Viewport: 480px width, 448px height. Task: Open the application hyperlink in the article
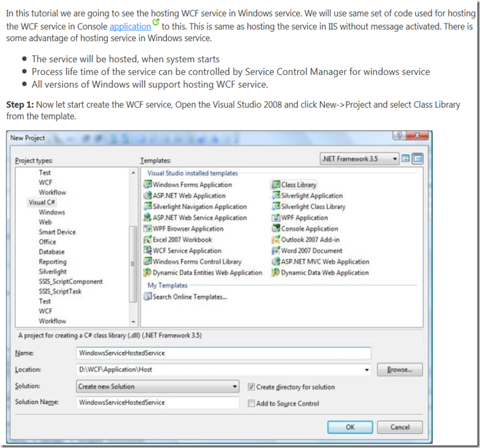130,27
